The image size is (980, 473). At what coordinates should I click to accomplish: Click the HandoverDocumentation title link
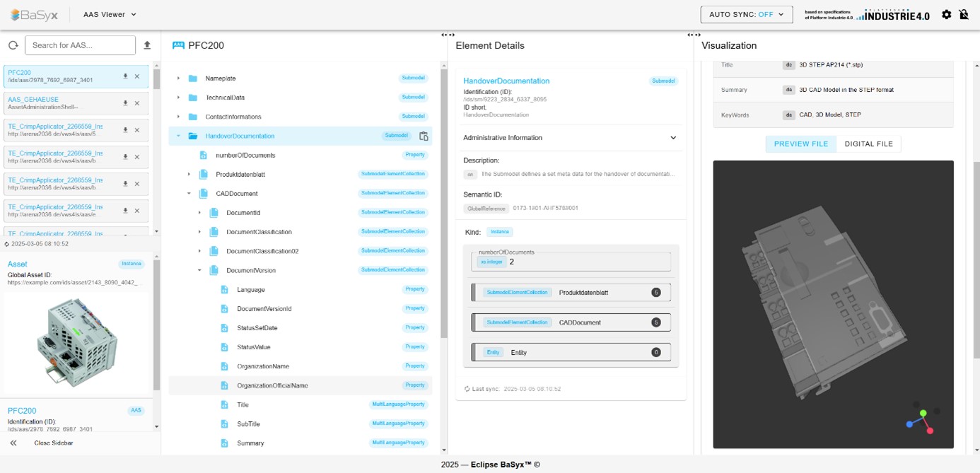click(506, 81)
